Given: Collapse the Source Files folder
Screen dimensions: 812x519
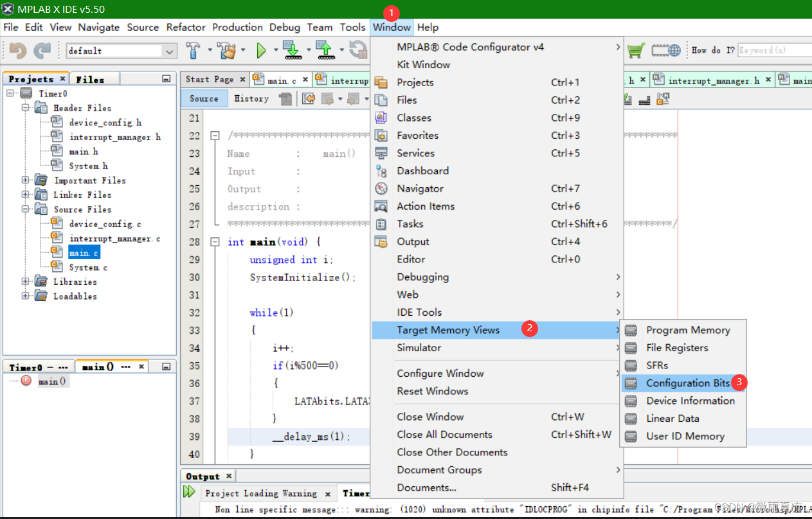Looking at the screenshot, I should 25,209.
